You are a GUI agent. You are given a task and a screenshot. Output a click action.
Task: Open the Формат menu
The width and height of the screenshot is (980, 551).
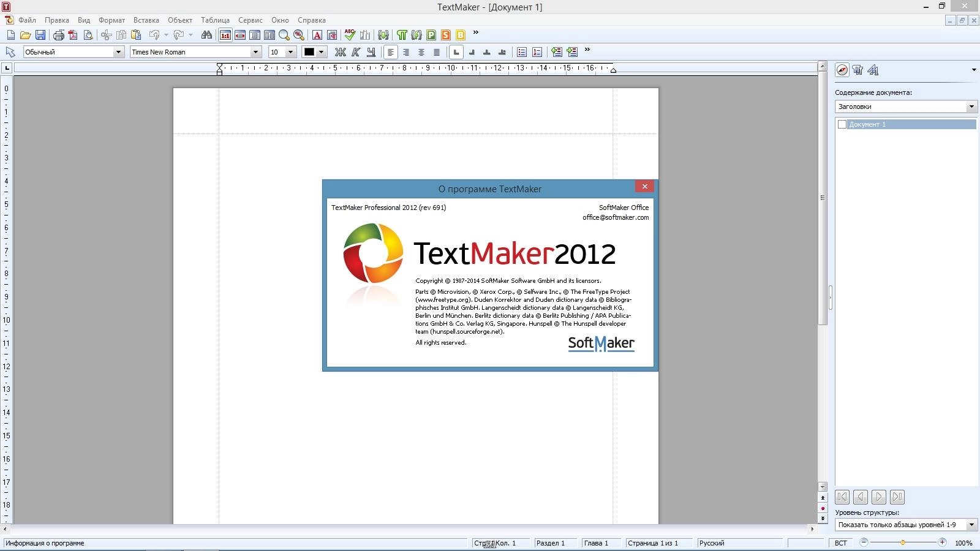[x=111, y=20]
